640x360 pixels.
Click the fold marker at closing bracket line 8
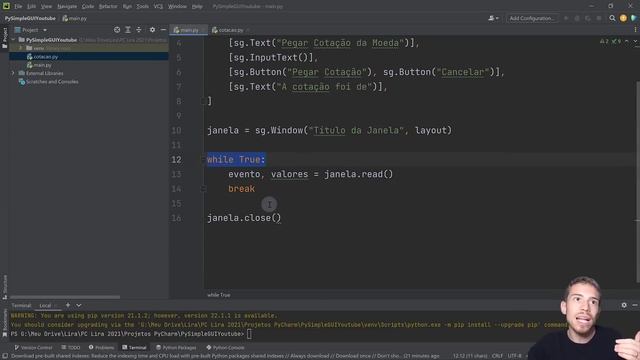tap(204, 101)
